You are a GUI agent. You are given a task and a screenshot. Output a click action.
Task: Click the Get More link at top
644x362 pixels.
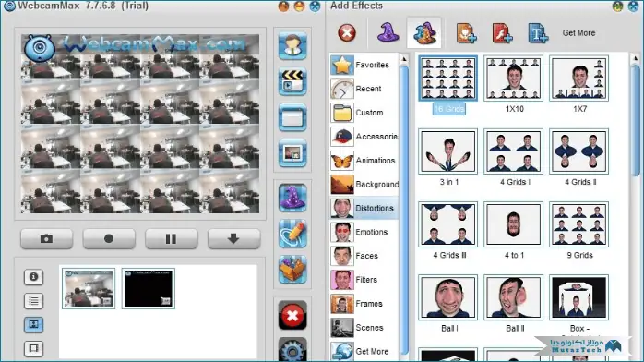click(x=578, y=33)
